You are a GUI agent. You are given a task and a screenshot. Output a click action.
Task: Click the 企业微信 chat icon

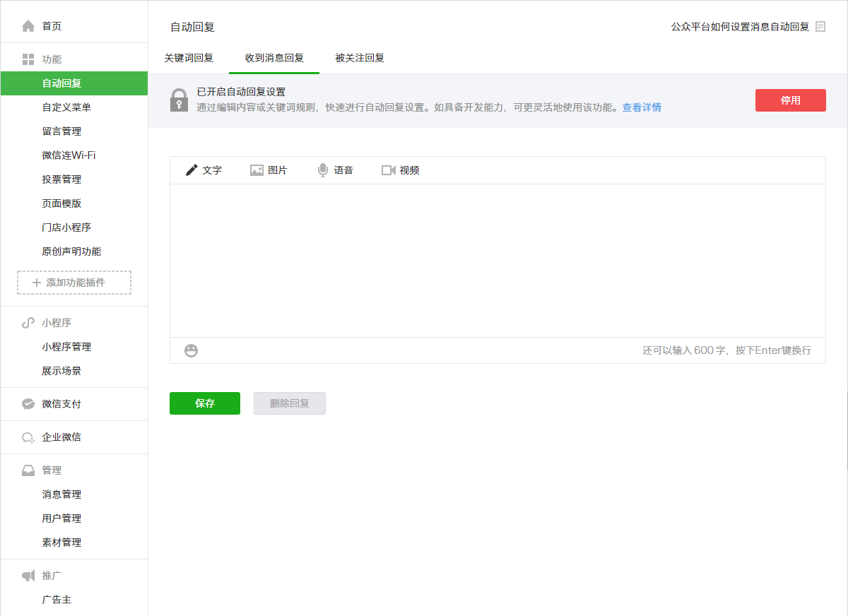point(28,437)
